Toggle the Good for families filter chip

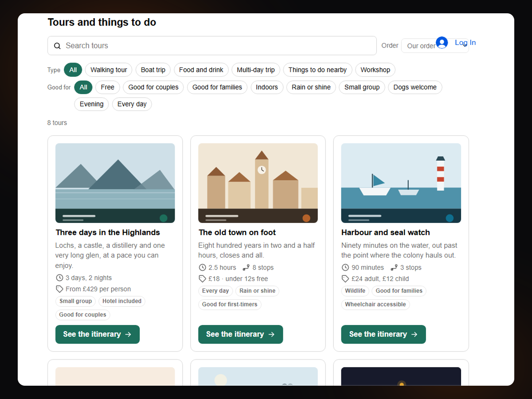coord(217,87)
